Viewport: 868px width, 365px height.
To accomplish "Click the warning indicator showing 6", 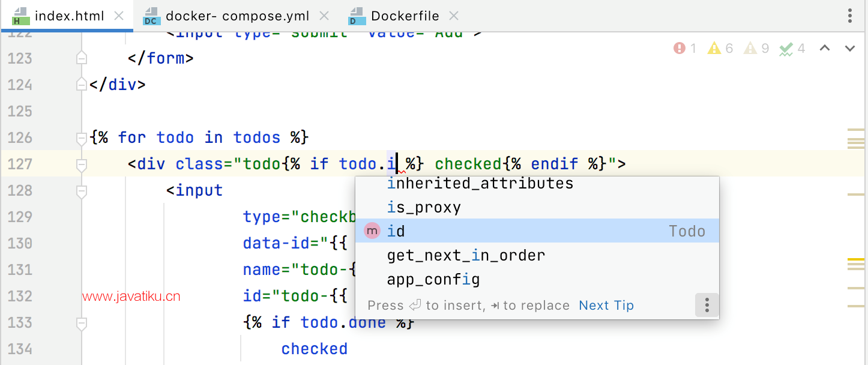I will point(720,49).
